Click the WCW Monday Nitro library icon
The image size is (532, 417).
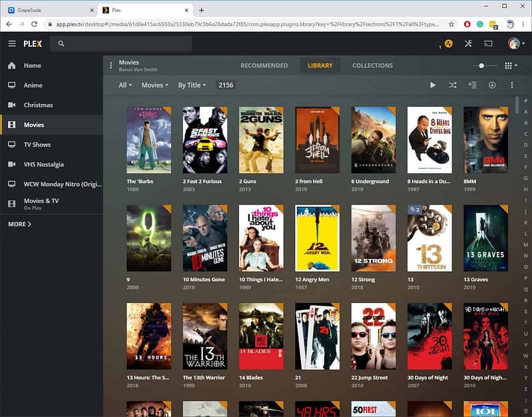tap(12, 184)
